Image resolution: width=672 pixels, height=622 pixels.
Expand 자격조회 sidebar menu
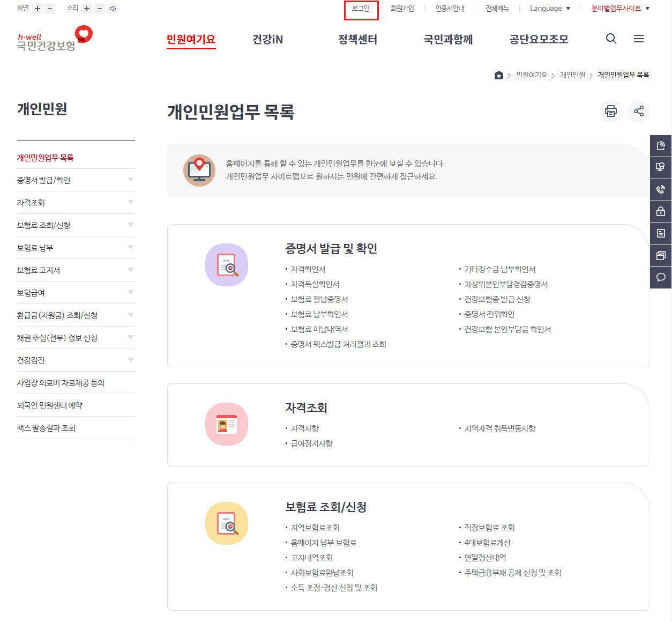tap(76, 203)
